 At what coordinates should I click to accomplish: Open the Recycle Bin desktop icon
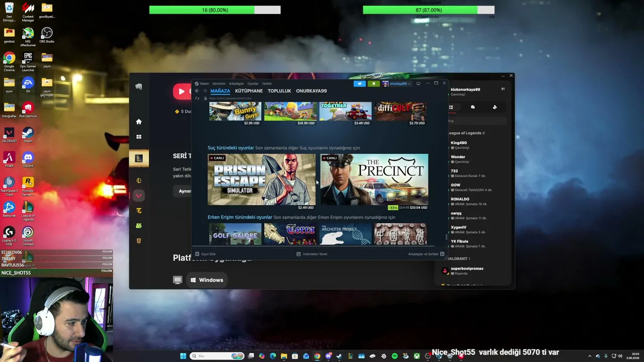(x=9, y=11)
